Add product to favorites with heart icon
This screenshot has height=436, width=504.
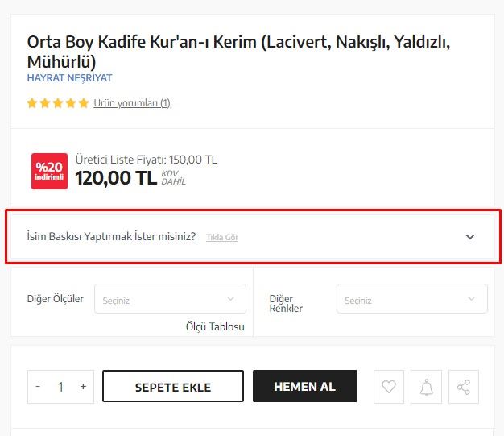coord(389,387)
